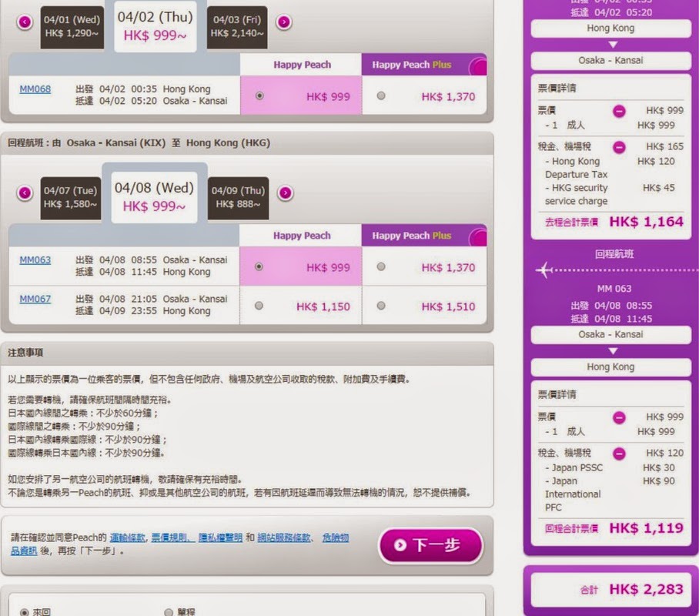This screenshot has width=699, height=616.
Task: Select HK$ 1,150 Happy Peach fare for MM067
Action: tap(259, 306)
